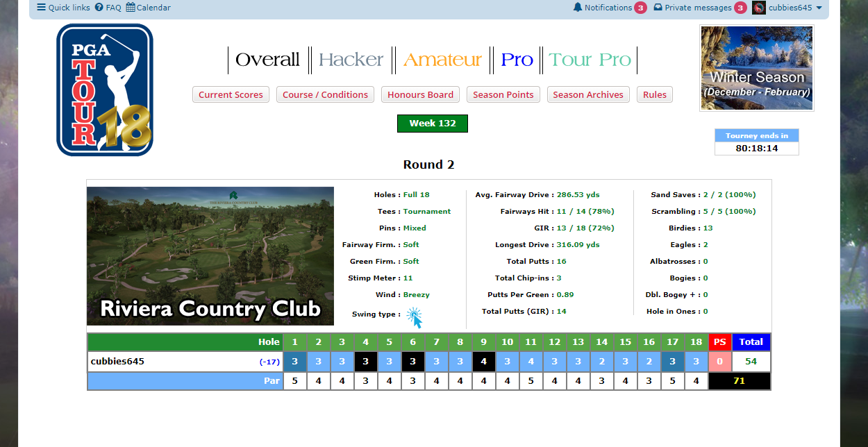Click the cubbies645 avatar icon
Screen dimensions: 868x447
[759, 8]
